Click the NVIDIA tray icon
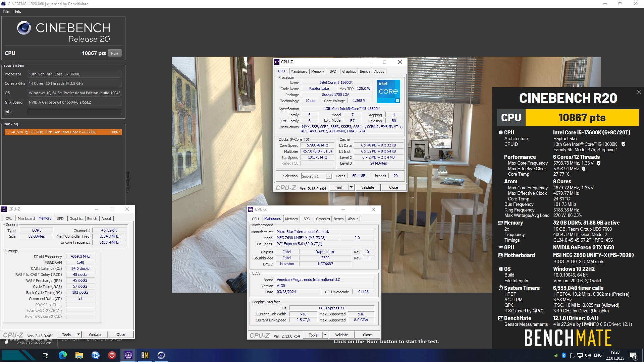This screenshot has width=644, height=362. pos(556,355)
